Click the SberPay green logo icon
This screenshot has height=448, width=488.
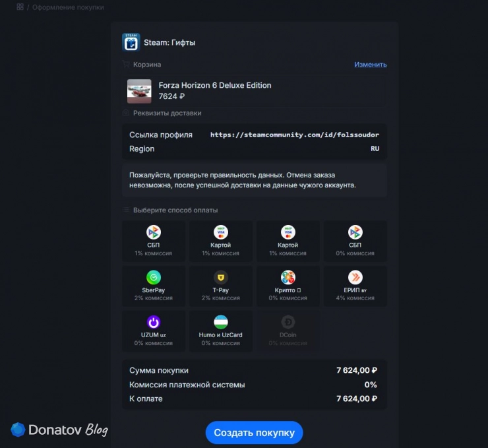tap(154, 277)
